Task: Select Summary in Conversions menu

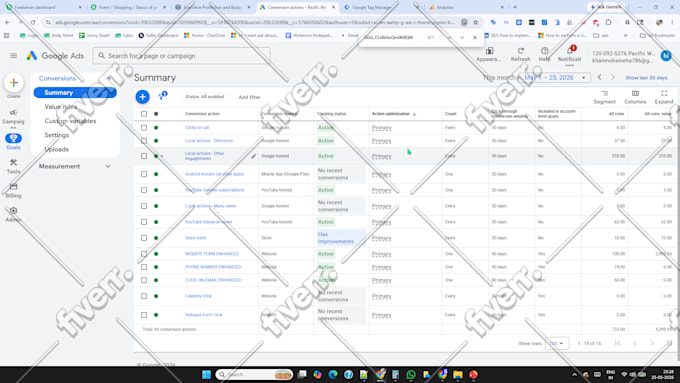Action: pyautogui.click(x=75, y=92)
